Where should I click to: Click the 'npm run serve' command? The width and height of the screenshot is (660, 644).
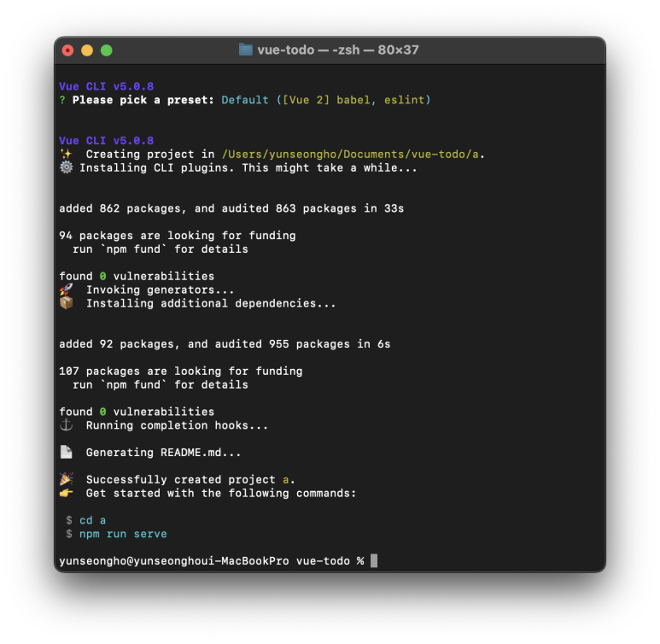[123, 534]
